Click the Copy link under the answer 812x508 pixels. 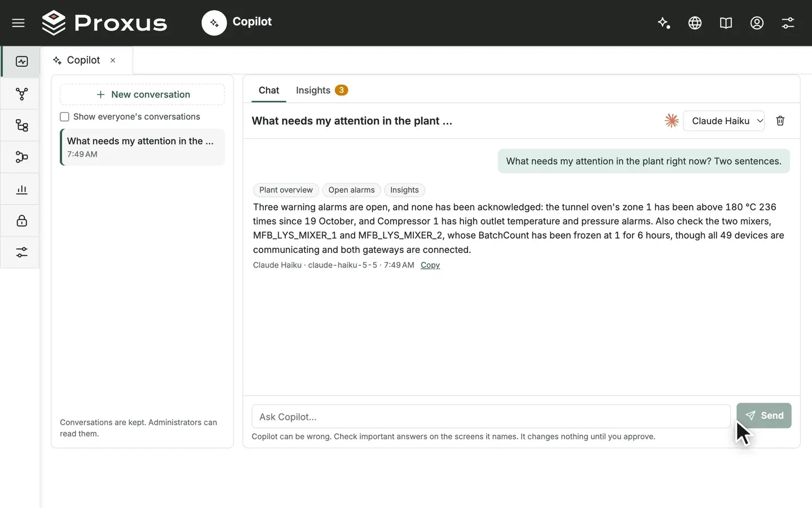tap(430, 265)
